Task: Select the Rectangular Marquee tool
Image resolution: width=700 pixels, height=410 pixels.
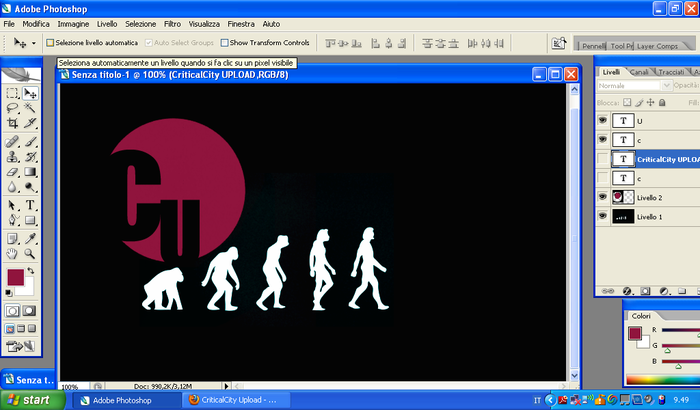Action: click(12, 93)
